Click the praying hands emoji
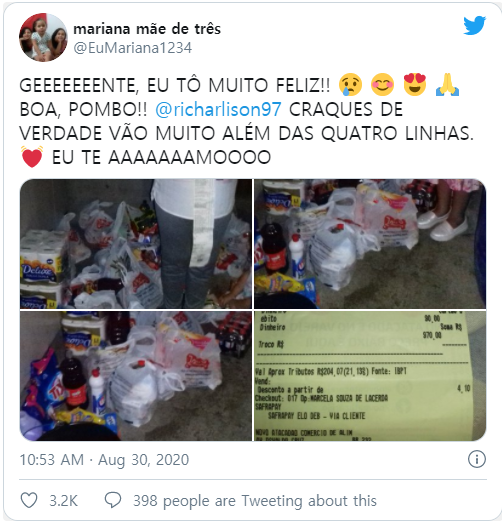The height and width of the screenshot is (523, 502). point(447,85)
